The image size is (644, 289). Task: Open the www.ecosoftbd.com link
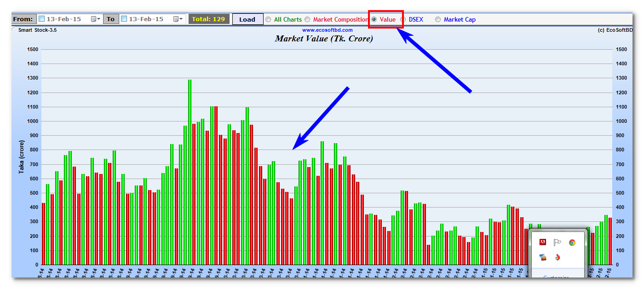point(327,30)
